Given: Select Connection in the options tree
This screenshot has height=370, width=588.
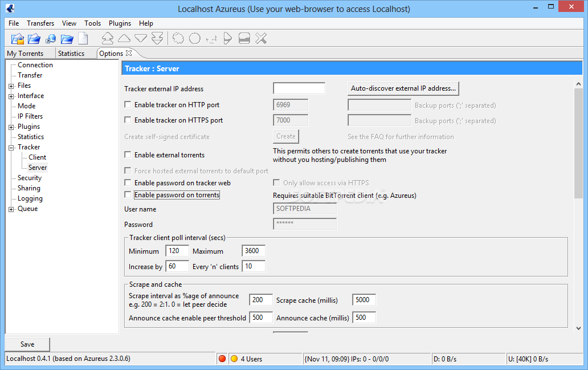Looking at the screenshot, I should pos(35,65).
